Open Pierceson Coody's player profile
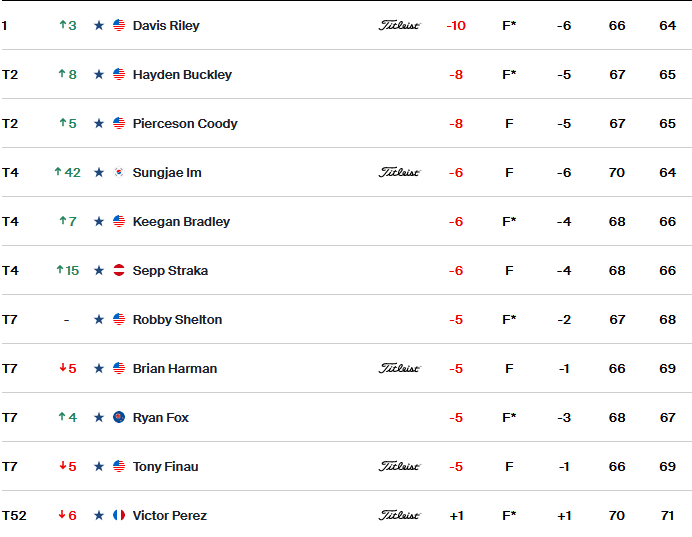The height and width of the screenshot is (537, 692). (x=185, y=124)
